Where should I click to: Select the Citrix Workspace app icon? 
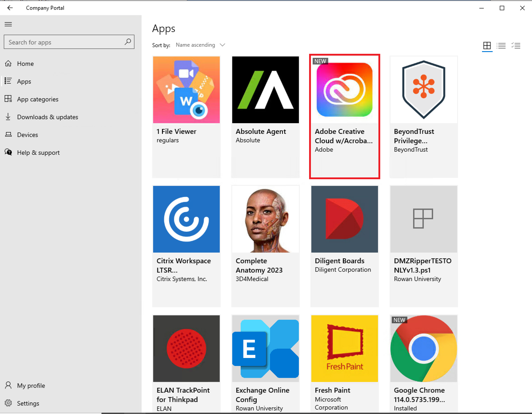click(186, 219)
